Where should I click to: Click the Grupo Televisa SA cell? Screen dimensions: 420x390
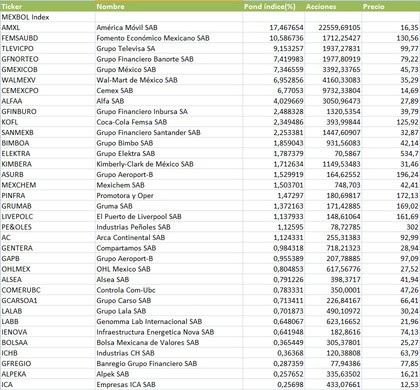(x=169, y=48)
